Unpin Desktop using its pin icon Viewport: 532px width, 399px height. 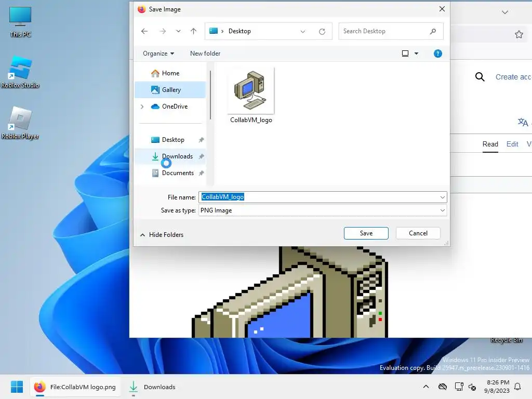tap(201, 140)
